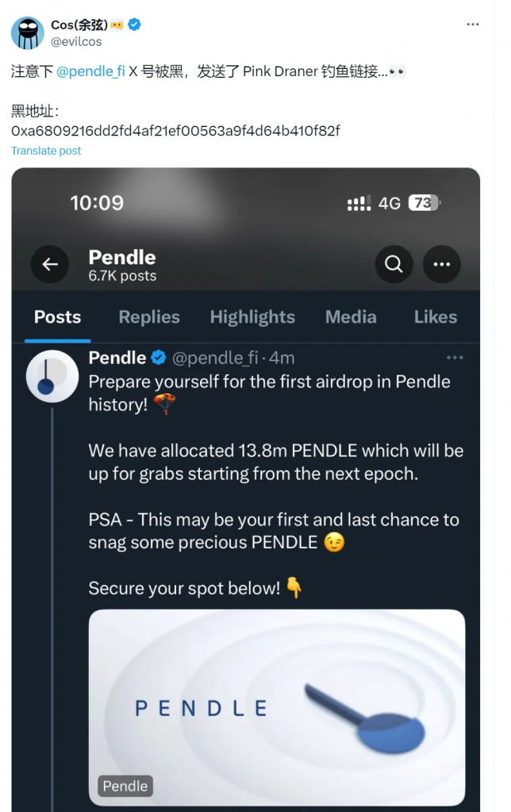Screen dimensions: 511x812
Task: Open the three-dot menu on Cos's post
Action: pyautogui.click(x=473, y=25)
